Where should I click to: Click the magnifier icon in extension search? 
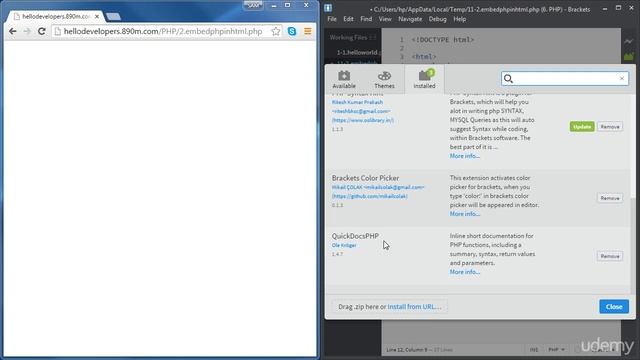pos(508,78)
